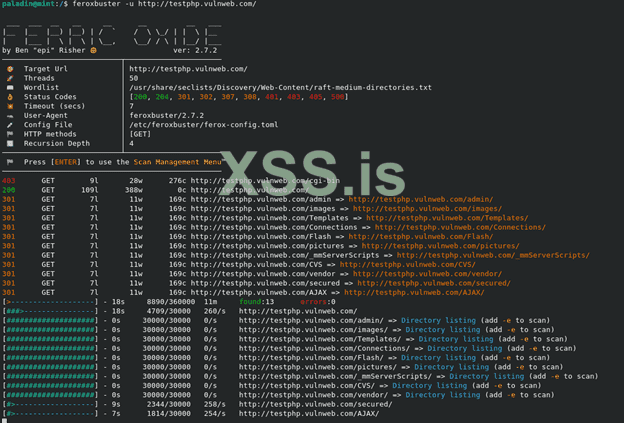Click orange redirect URL ending /Templates/
Screen dimensions: 624x423
[447, 218]
